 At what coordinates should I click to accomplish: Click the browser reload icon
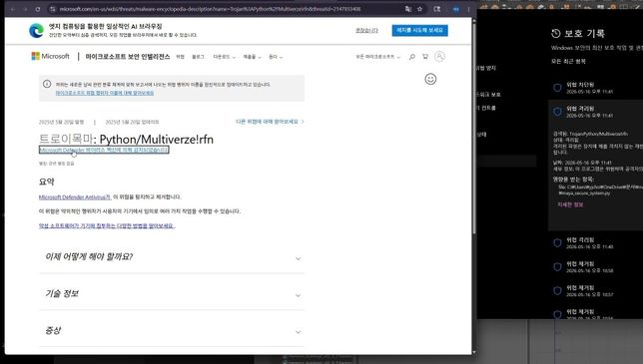click(38, 9)
